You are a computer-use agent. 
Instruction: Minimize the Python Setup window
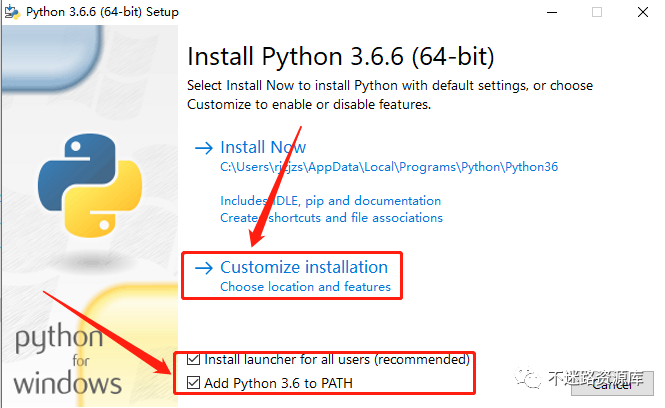(x=552, y=12)
